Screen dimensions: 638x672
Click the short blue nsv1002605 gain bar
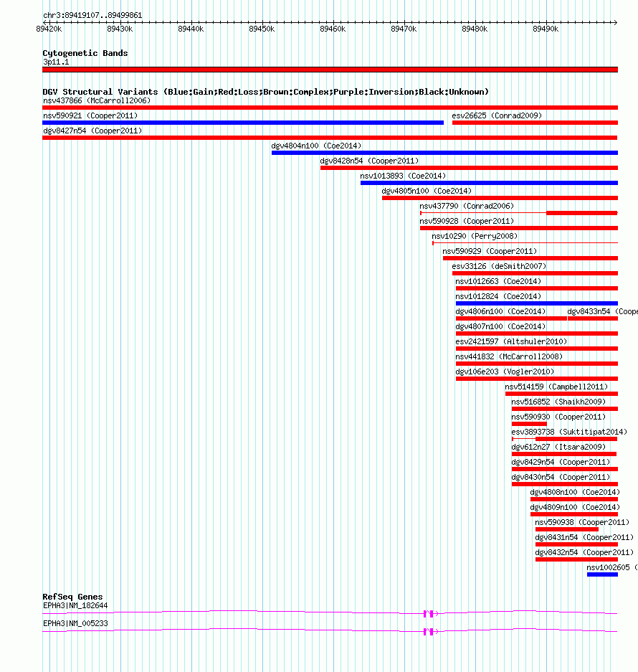(x=602, y=574)
